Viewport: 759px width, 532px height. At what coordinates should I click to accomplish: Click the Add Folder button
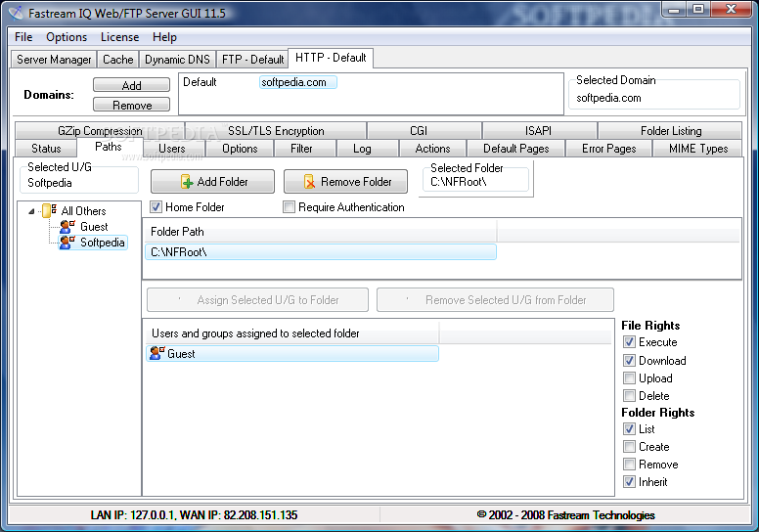pyautogui.click(x=212, y=182)
